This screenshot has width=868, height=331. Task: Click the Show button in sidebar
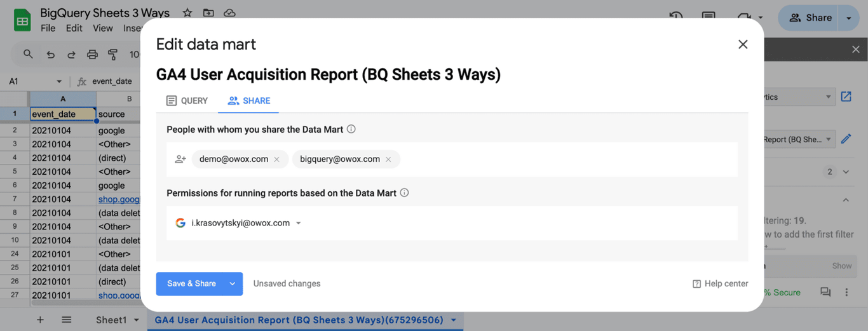pos(841,266)
